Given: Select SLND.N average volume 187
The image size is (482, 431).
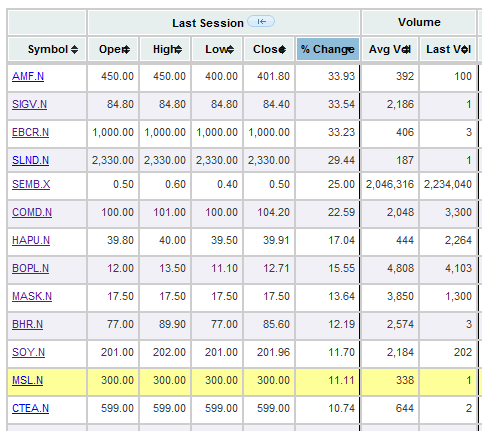Looking at the screenshot, I should pyautogui.click(x=405, y=160).
